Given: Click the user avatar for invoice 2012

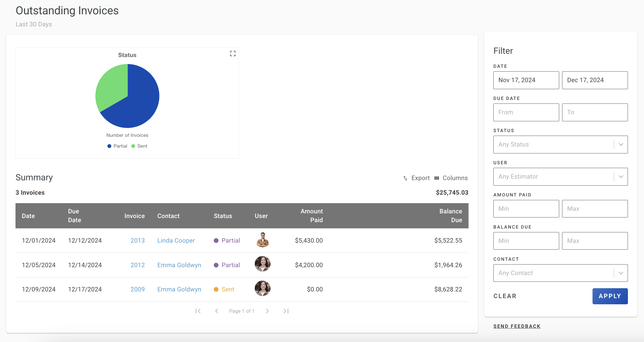Looking at the screenshot, I should pyautogui.click(x=263, y=264).
